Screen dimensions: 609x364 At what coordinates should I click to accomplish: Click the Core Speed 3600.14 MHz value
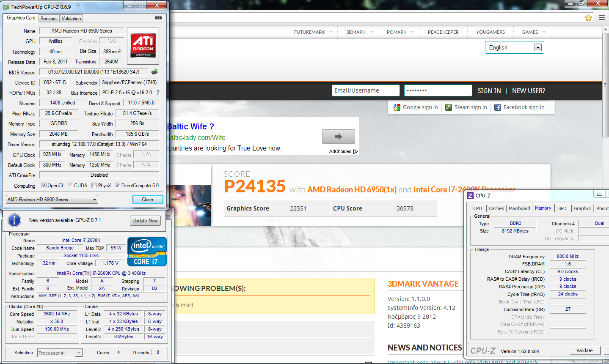point(57,314)
